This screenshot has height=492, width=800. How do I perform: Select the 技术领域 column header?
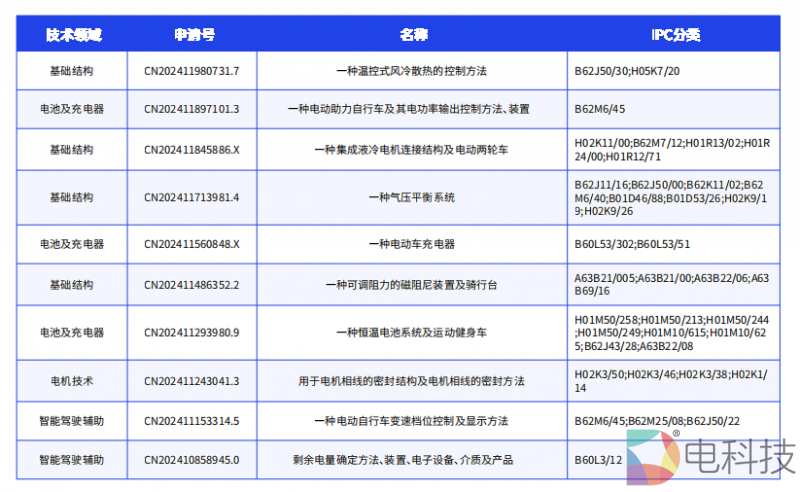[x=72, y=35]
